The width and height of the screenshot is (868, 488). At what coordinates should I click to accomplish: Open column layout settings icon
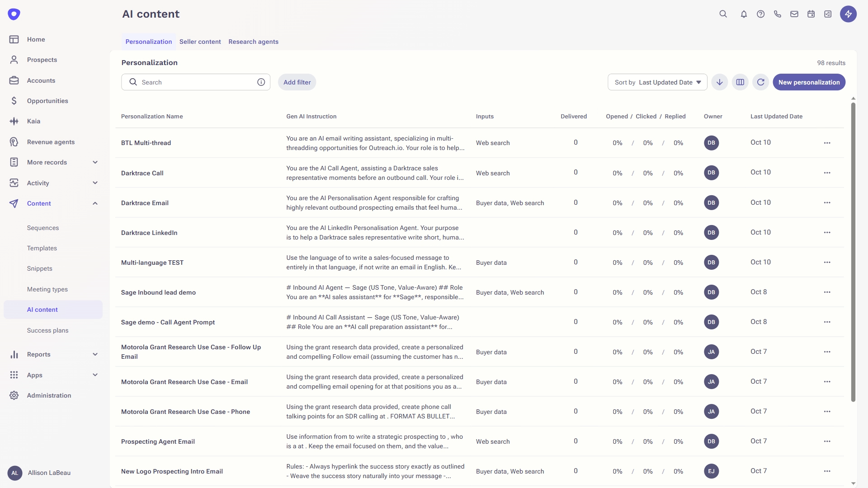(740, 82)
